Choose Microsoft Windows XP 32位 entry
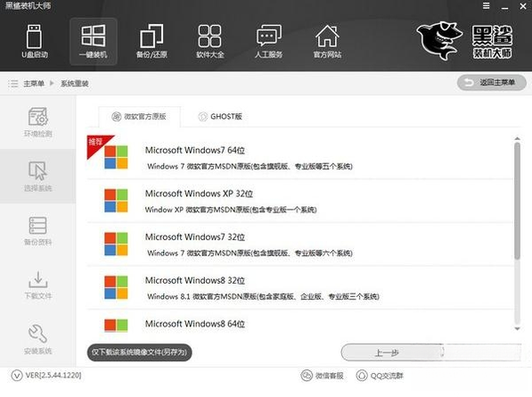 pyautogui.click(x=300, y=201)
